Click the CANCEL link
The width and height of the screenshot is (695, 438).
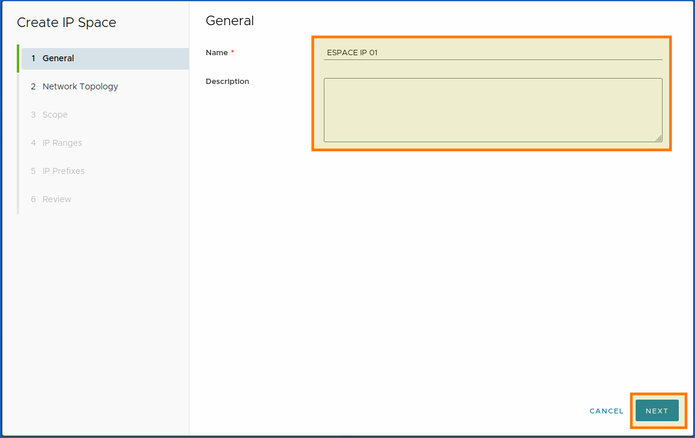click(x=606, y=411)
